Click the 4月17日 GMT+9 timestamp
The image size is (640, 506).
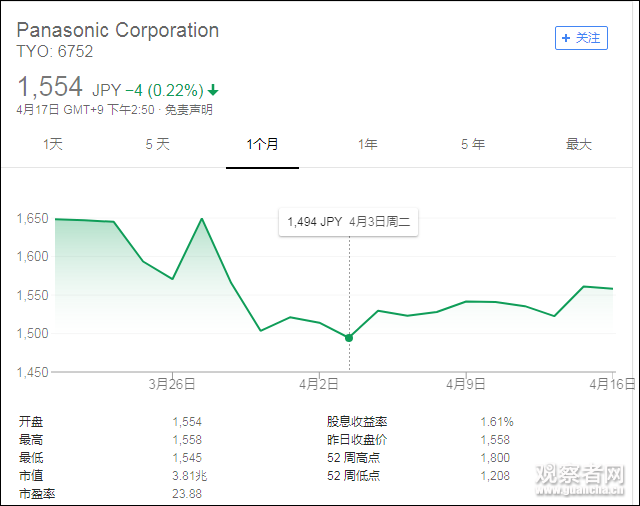coord(86,109)
